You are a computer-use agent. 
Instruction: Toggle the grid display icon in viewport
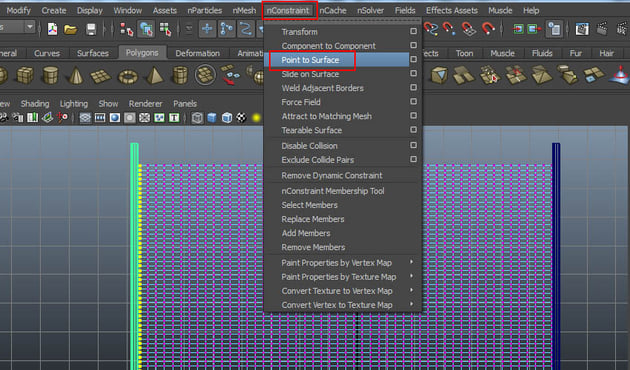tap(85, 117)
